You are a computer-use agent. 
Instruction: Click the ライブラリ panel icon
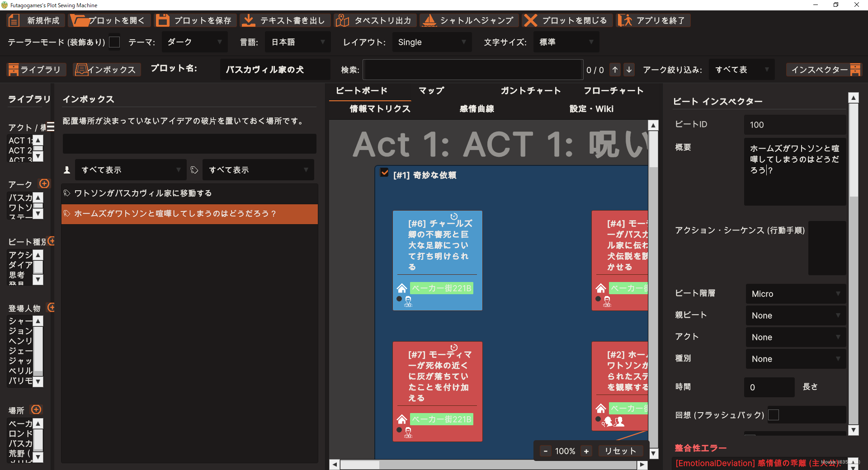pos(14,70)
